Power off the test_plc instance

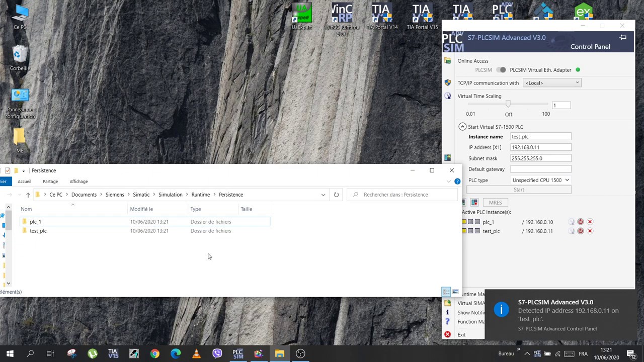coord(581,231)
